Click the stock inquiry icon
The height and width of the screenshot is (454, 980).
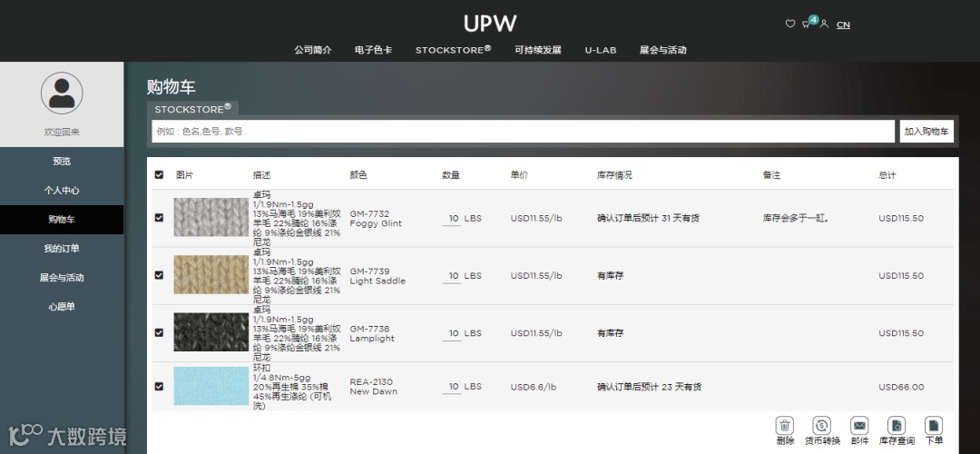pyautogui.click(x=897, y=426)
